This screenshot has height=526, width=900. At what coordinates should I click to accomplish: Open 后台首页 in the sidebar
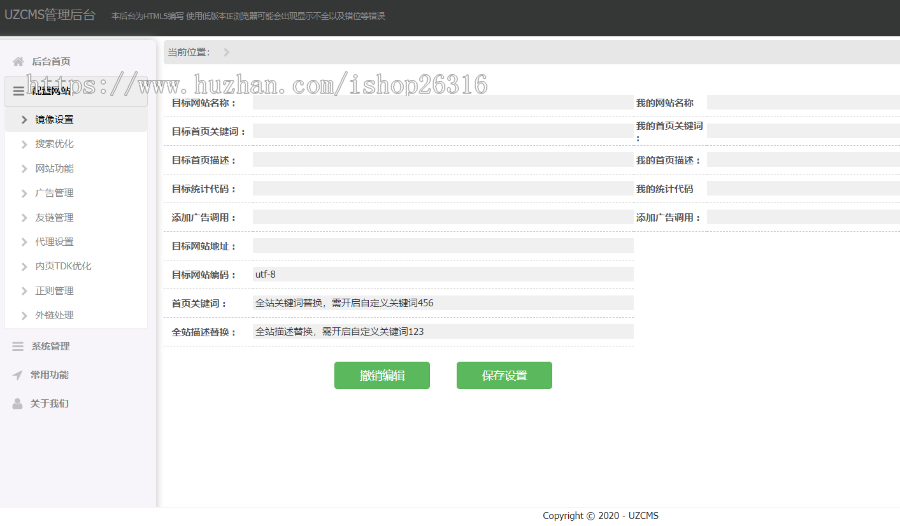(51, 61)
